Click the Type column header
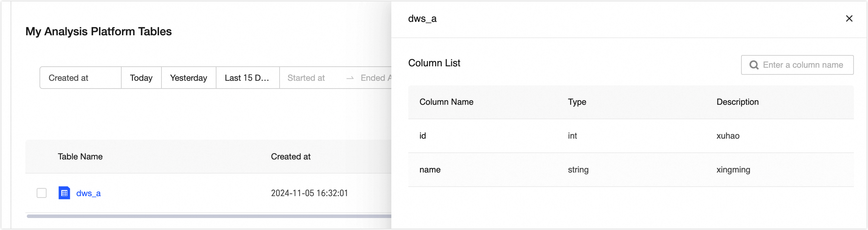Viewport: 868px width, 230px height. (577, 102)
